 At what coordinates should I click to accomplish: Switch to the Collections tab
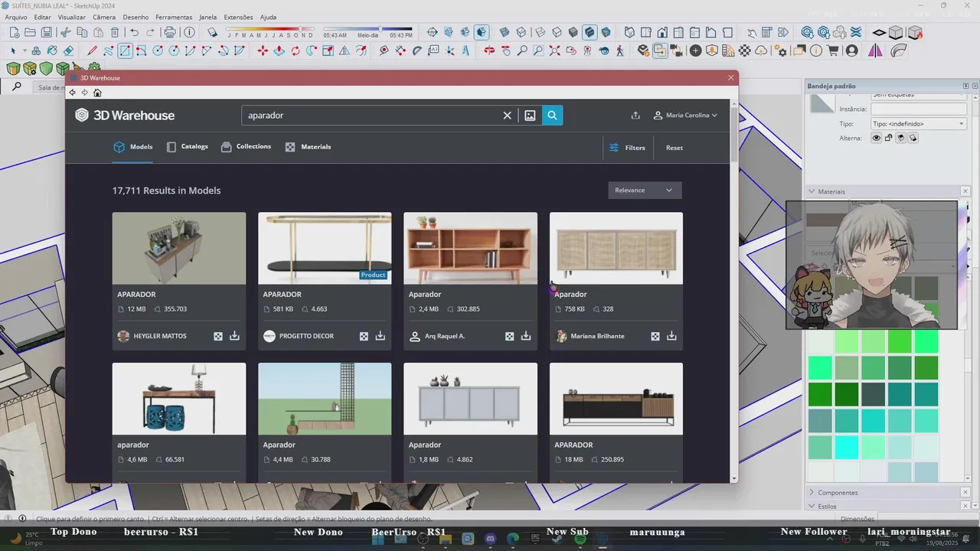coord(246,147)
